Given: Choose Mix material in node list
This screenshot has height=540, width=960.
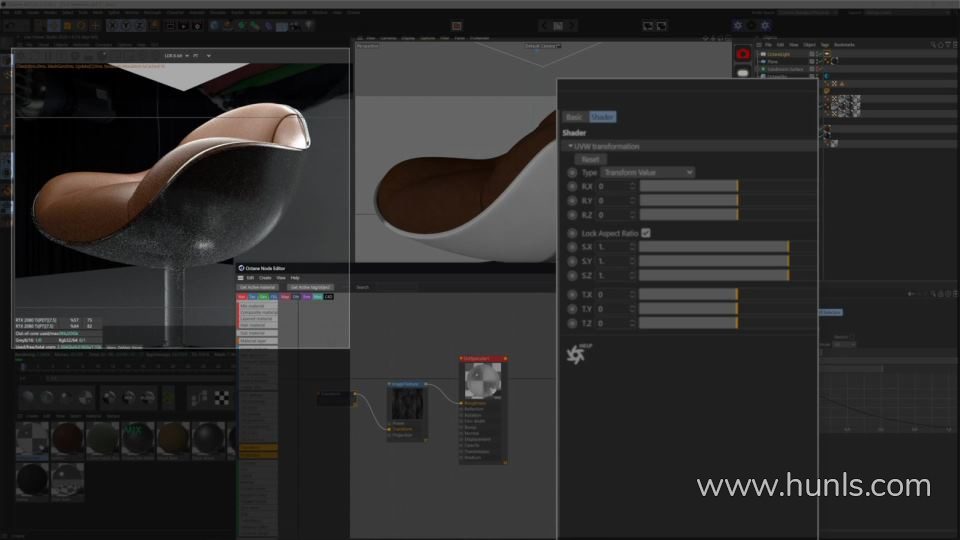Looking at the screenshot, I should 257,306.
